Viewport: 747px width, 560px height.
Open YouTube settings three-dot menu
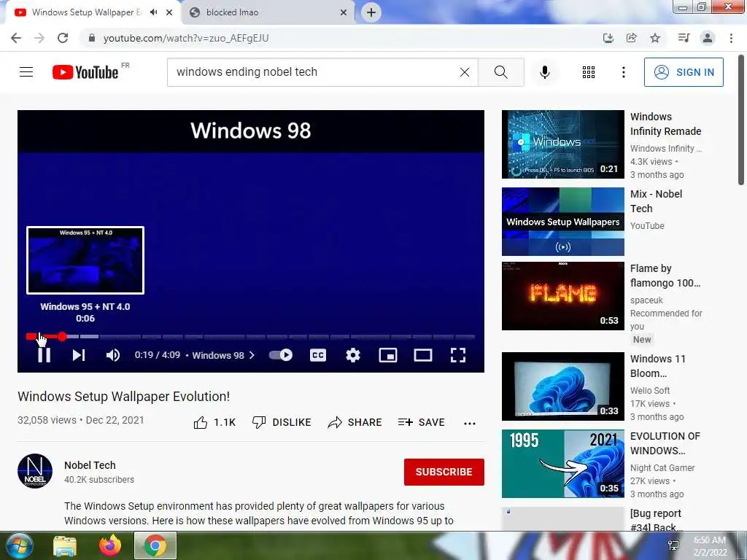[623, 72]
